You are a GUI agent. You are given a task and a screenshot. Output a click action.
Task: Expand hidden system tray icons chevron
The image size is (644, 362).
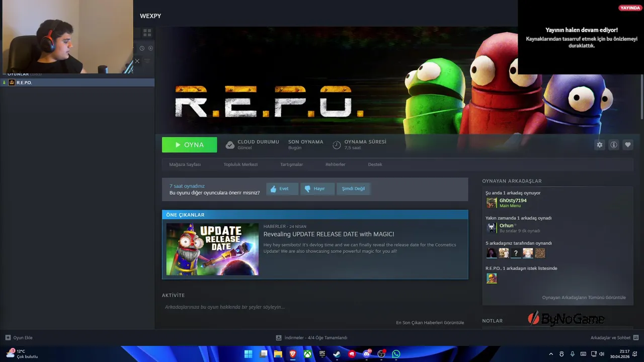pyautogui.click(x=551, y=354)
